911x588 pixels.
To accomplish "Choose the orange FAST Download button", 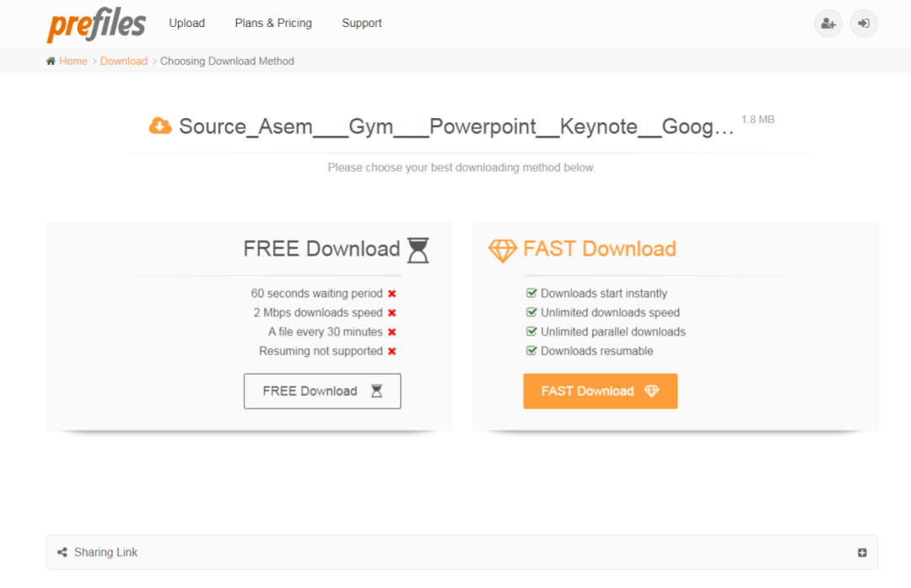I will (601, 391).
